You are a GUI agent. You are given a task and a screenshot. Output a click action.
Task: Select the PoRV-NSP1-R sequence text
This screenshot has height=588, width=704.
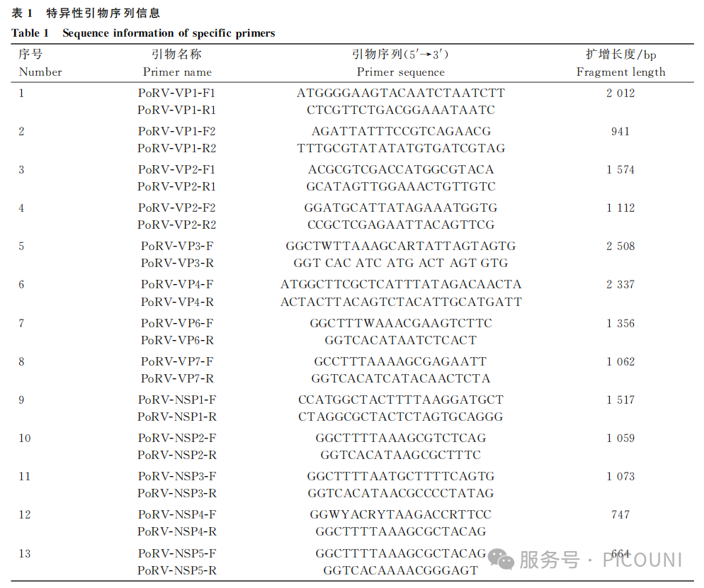(x=401, y=417)
